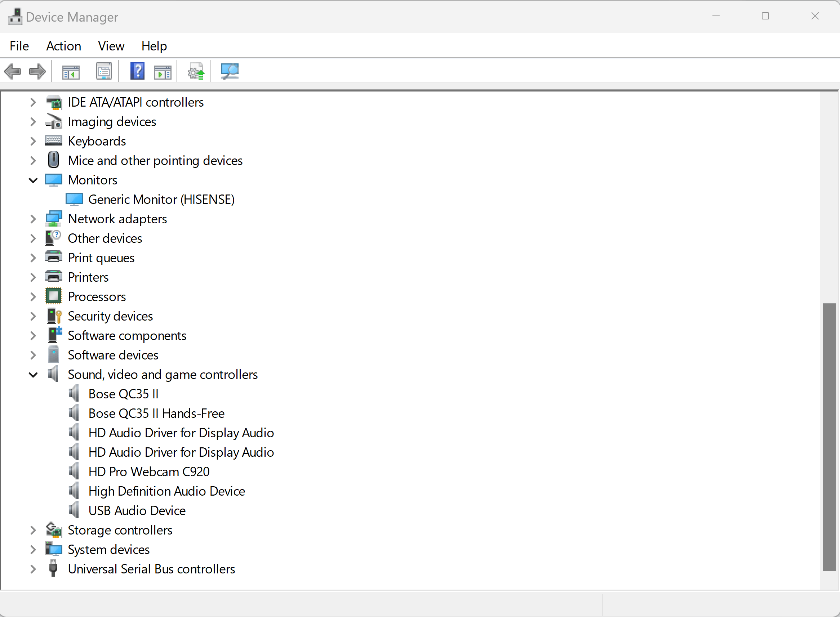Click the Device Manager title bar app icon
Screen dimensions: 840x617
click(x=15, y=17)
